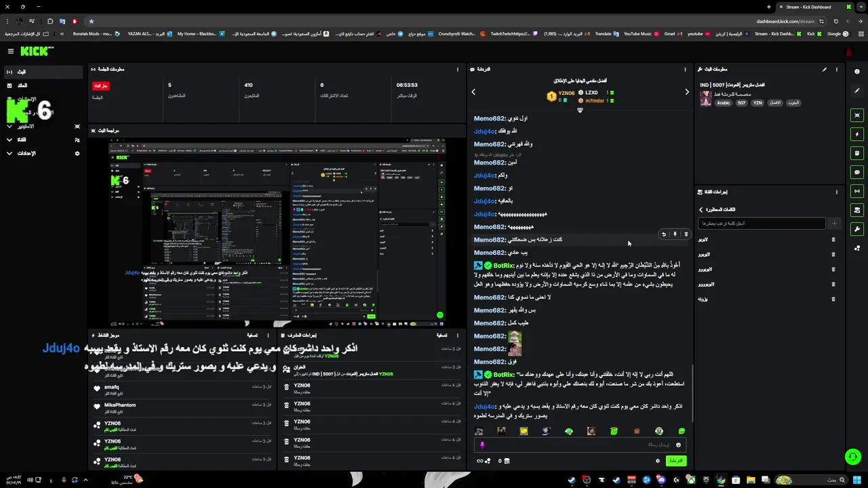
Task: Click the purple icon inside the chat input
Action: click(x=482, y=445)
